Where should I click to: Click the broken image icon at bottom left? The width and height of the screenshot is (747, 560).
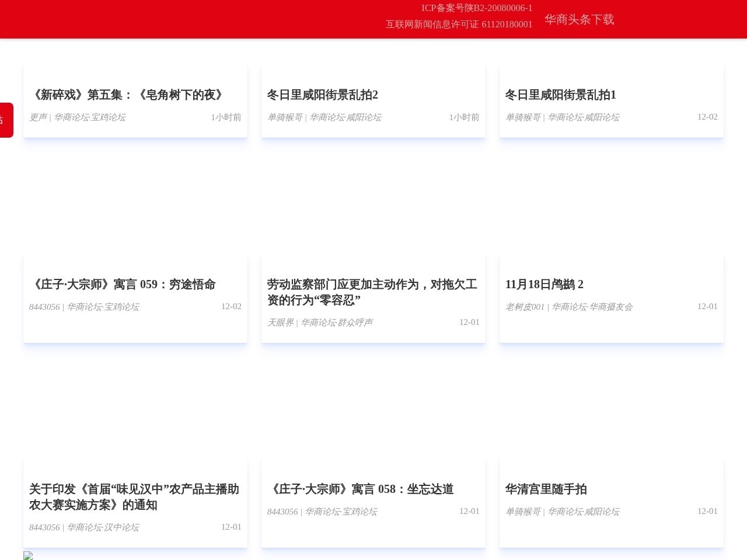pos(28,555)
